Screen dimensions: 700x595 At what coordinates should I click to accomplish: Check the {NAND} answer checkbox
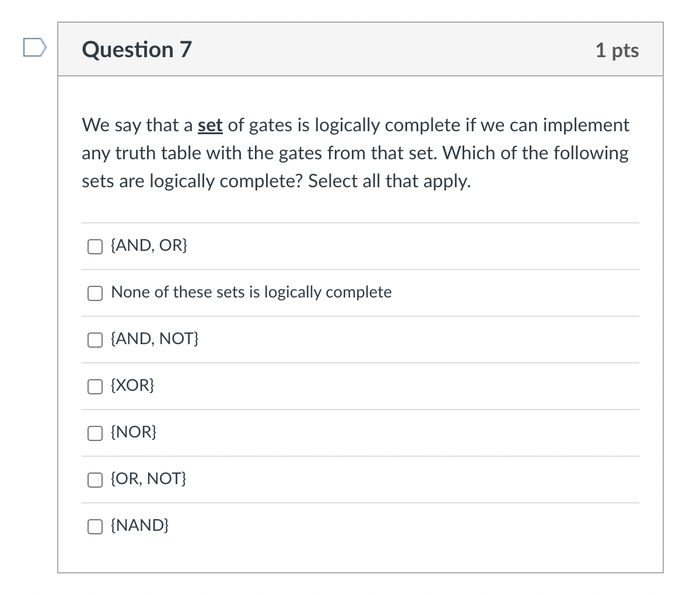pos(94,526)
